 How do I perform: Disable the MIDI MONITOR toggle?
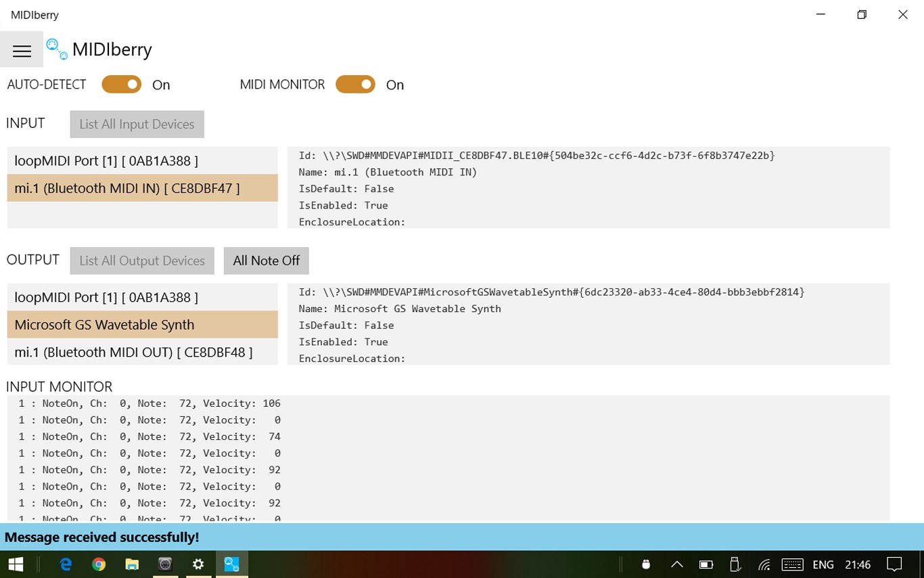[x=355, y=84]
